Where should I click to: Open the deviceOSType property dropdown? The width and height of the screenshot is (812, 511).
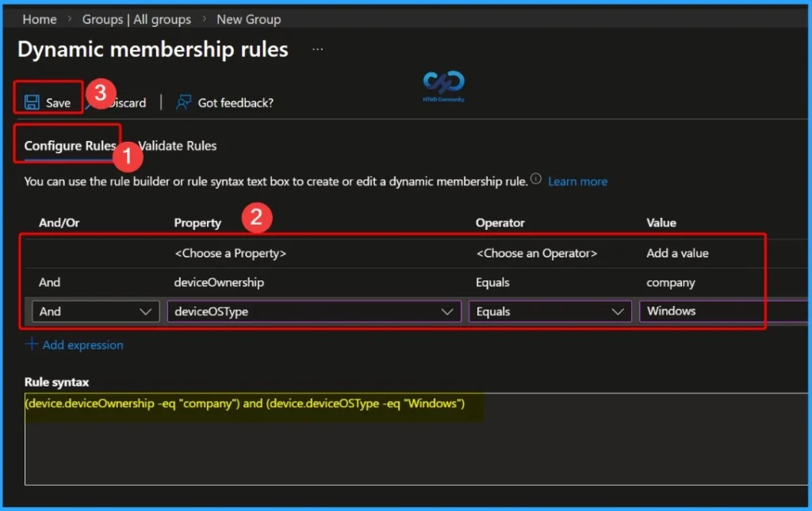[313, 311]
